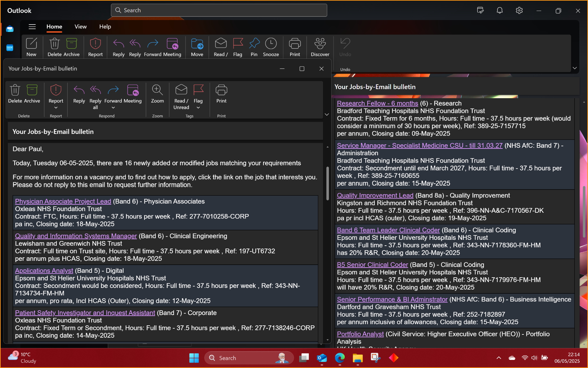Click Reply all in the message window
This screenshot has width=588, height=368.
click(x=95, y=97)
